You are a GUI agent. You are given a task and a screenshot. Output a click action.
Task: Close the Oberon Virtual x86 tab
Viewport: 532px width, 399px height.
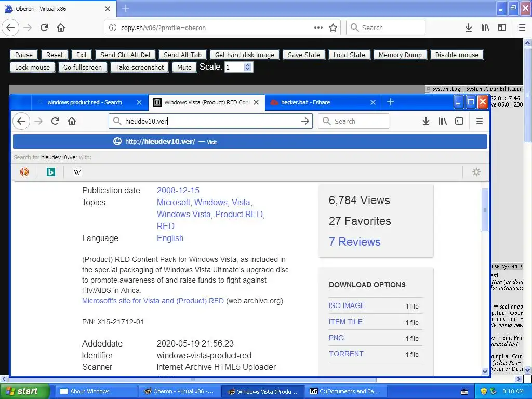[x=108, y=9]
